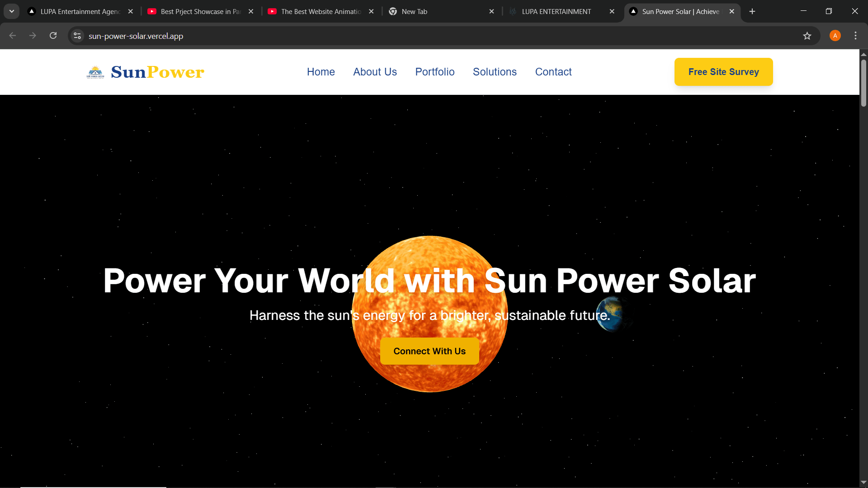Open the three-dot browser menu
Viewport: 868px width, 488px height.
point(855,36)
